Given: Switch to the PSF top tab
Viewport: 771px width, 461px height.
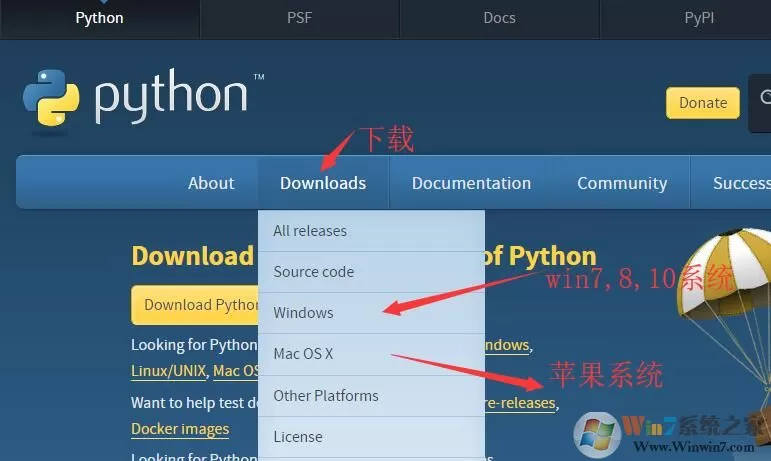Looking at the screenshot, I should [299, 18].
